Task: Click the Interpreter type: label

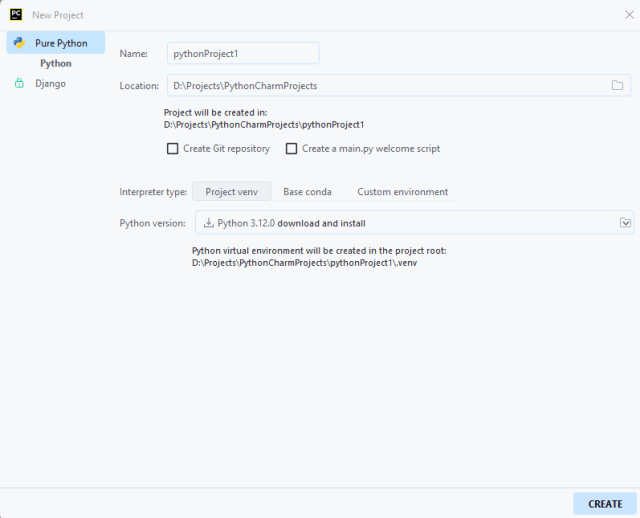Action: 153,192
